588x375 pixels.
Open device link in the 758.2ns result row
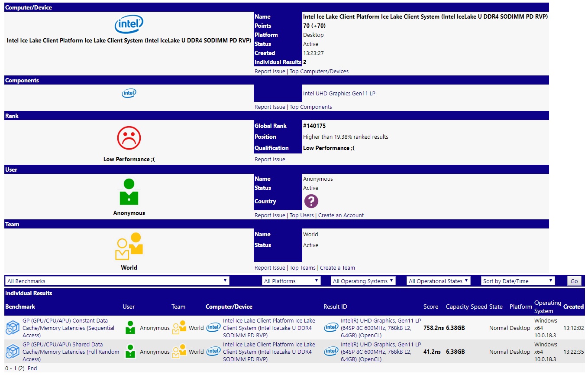tap(269, 328)
